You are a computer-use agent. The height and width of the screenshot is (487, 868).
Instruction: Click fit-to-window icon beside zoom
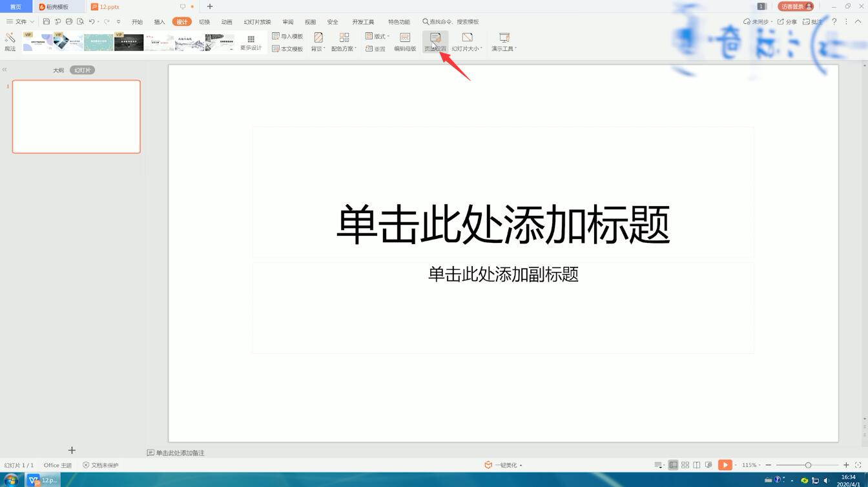coord(858,465)
